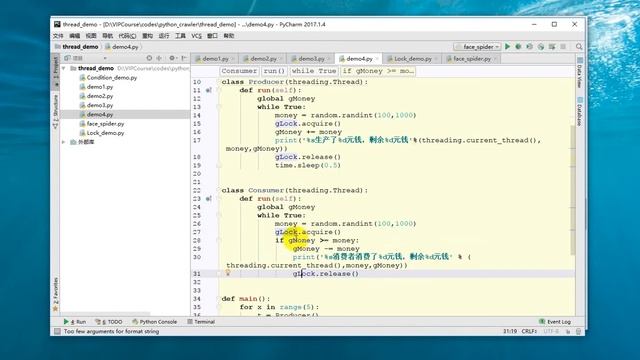Image resolution: width=640 pixels, height=360 pixels.
Task: Close the demo4.py editor tab
Action: 377,59
